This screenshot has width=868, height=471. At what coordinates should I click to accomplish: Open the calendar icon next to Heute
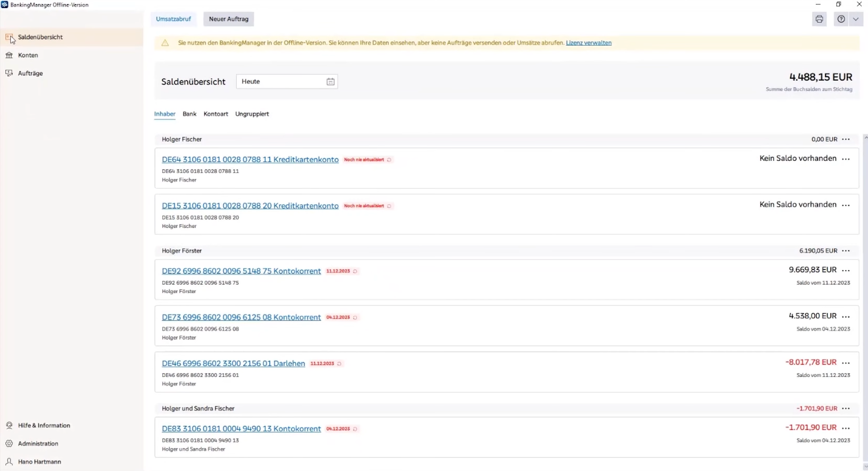pyautogui.click(x=331, y=81)
